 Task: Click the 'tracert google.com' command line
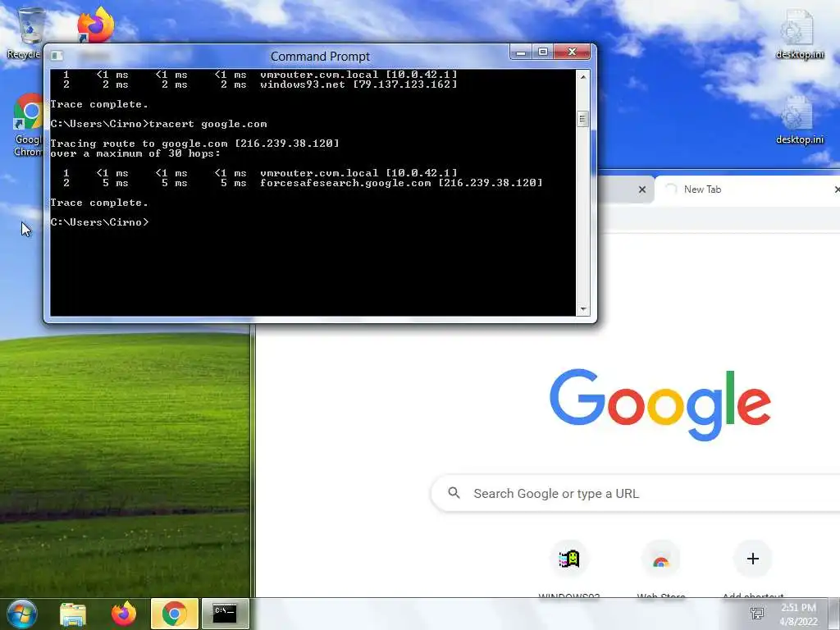pos(158,124)
